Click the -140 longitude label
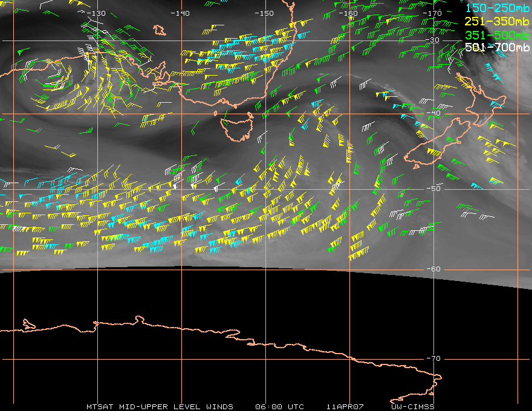532x411 pixels. 180,13
